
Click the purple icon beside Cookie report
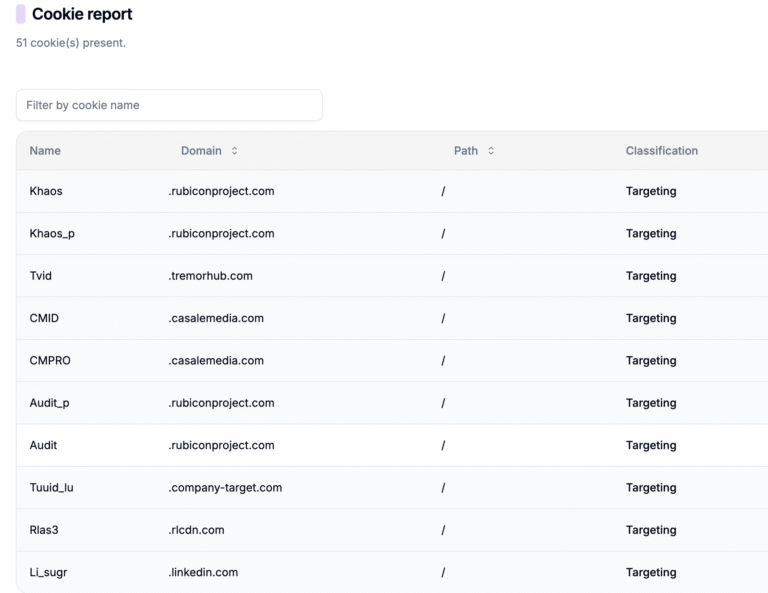[x=21, y=14]
